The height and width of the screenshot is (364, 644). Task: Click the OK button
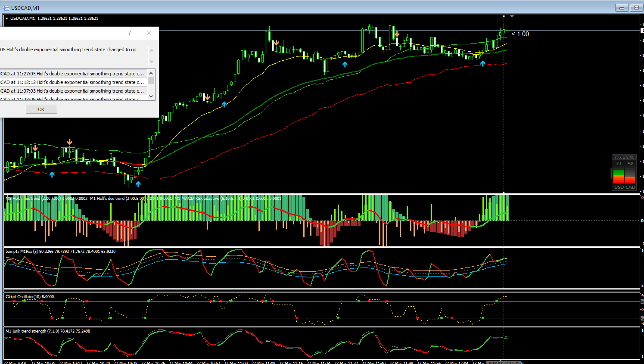pos(41,109)
